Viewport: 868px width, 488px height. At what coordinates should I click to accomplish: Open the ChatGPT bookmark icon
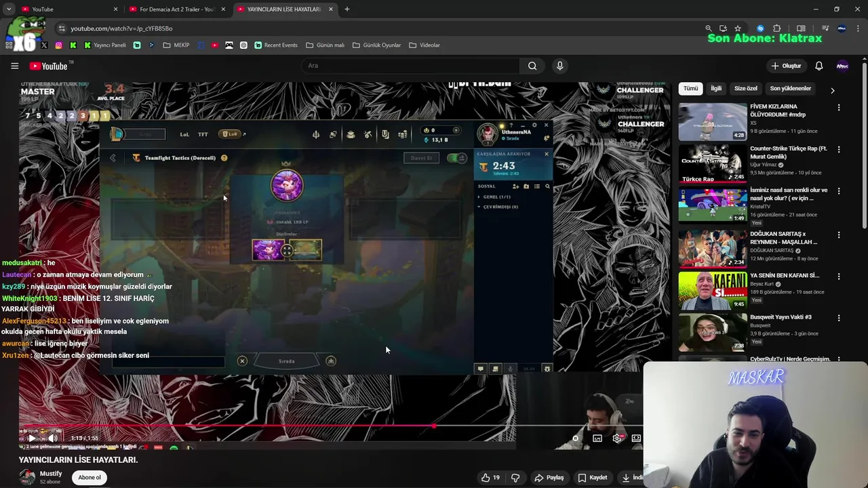243,45
